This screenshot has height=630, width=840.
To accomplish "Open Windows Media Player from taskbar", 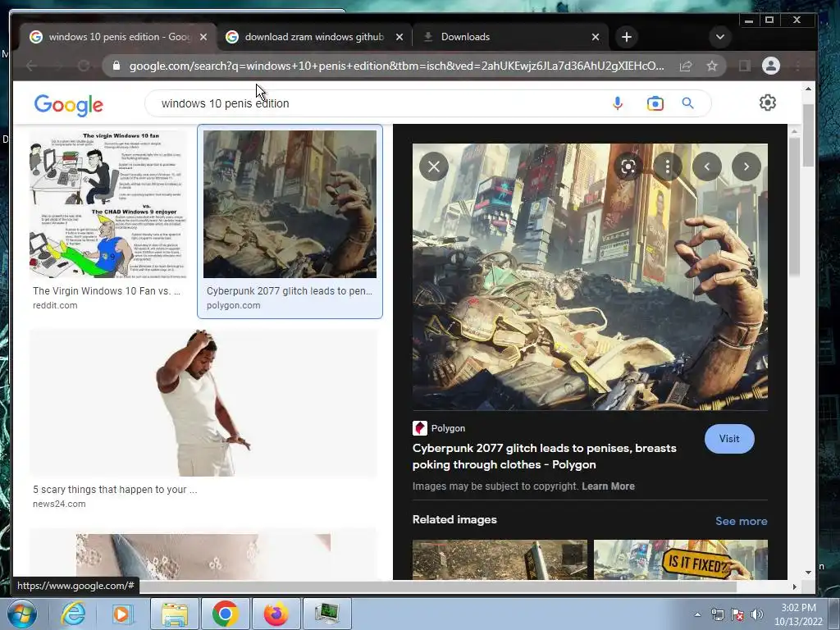I will click(x=121, y=614).
